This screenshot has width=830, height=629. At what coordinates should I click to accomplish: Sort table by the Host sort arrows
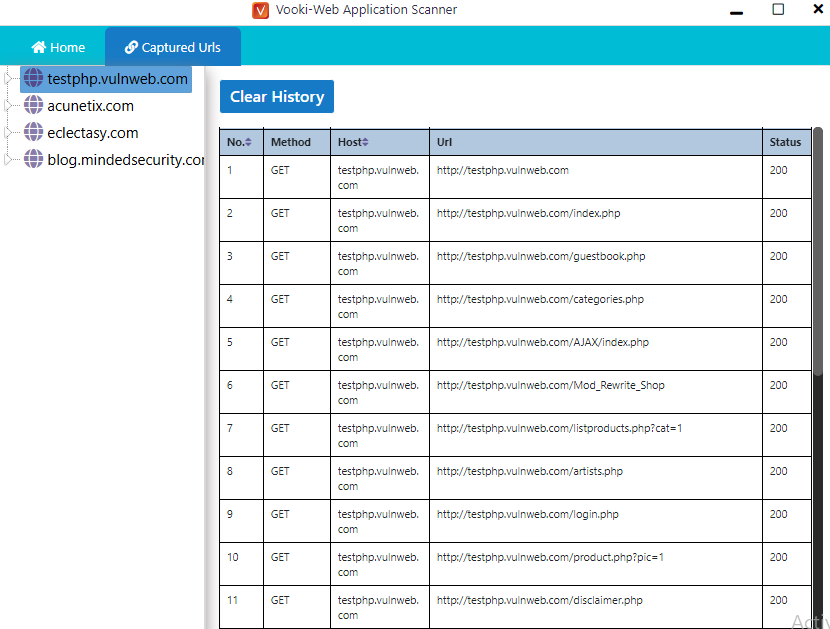(x=365, y=142)
